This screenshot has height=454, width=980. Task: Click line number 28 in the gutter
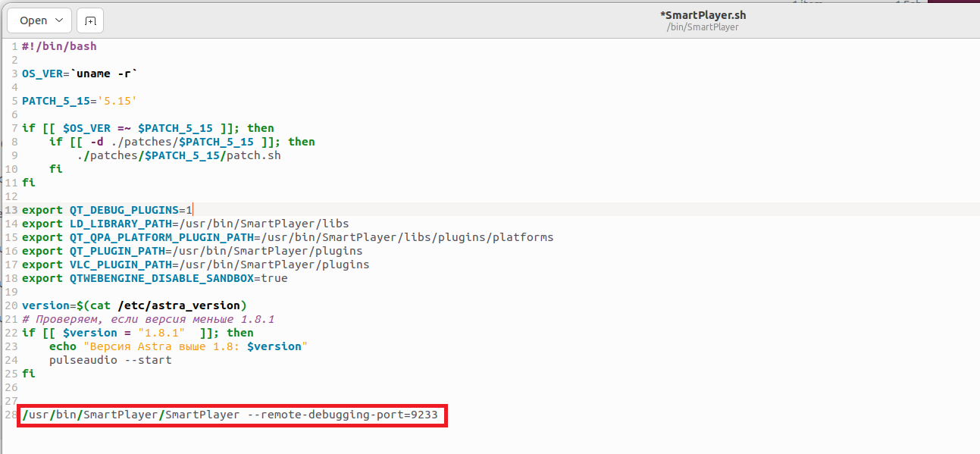11,415
